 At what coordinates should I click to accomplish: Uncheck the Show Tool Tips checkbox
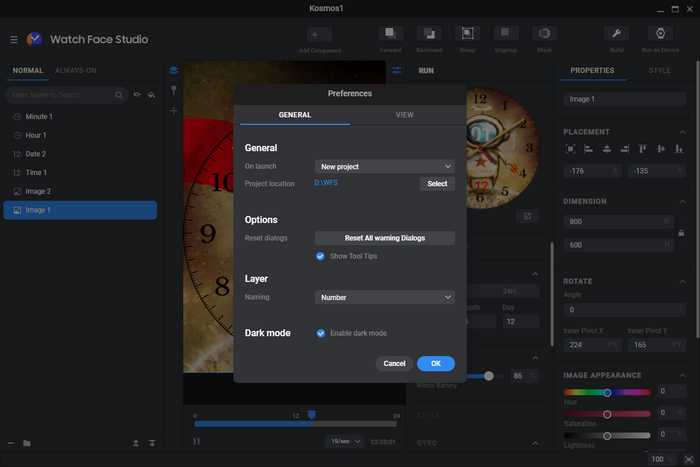321,256
